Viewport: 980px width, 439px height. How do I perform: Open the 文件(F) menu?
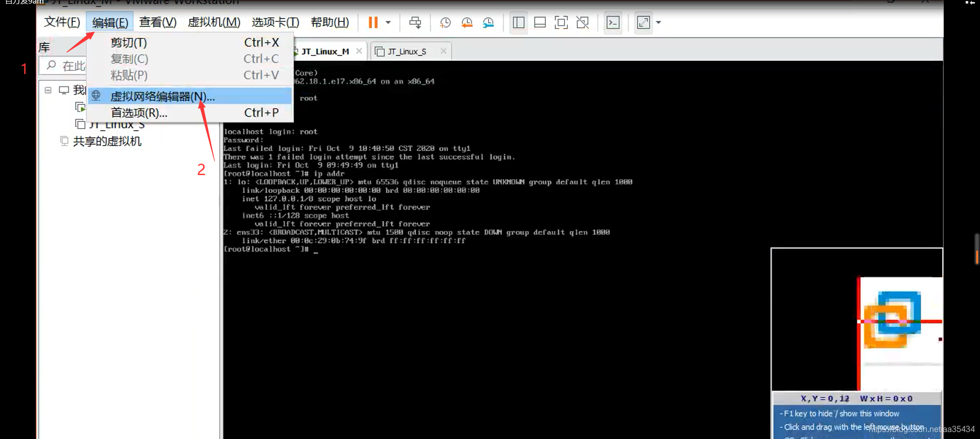click(x=62, y=22)
